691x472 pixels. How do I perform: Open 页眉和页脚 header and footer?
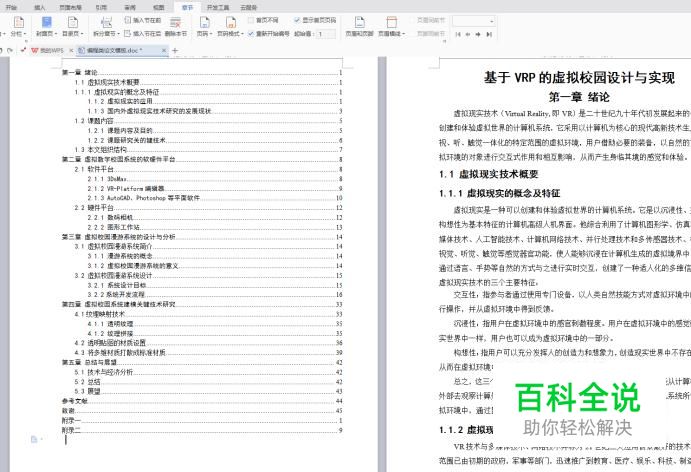[x=360, y=26]
